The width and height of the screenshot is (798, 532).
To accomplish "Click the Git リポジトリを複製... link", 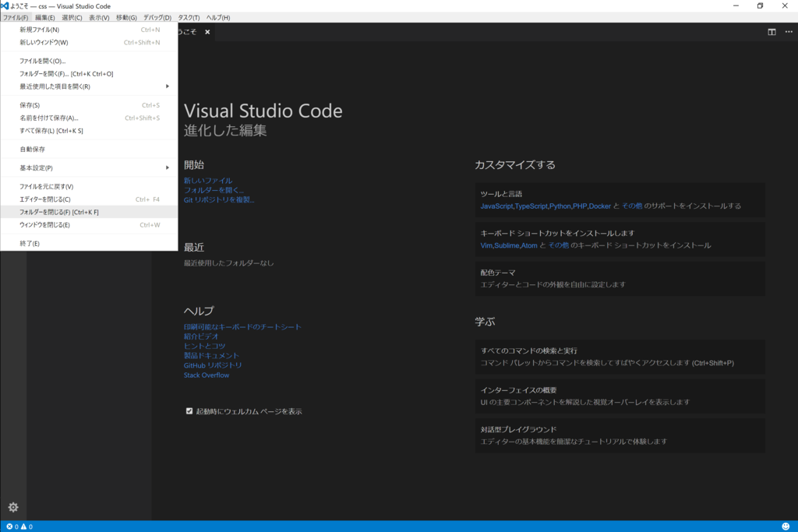I will (219, 200).
